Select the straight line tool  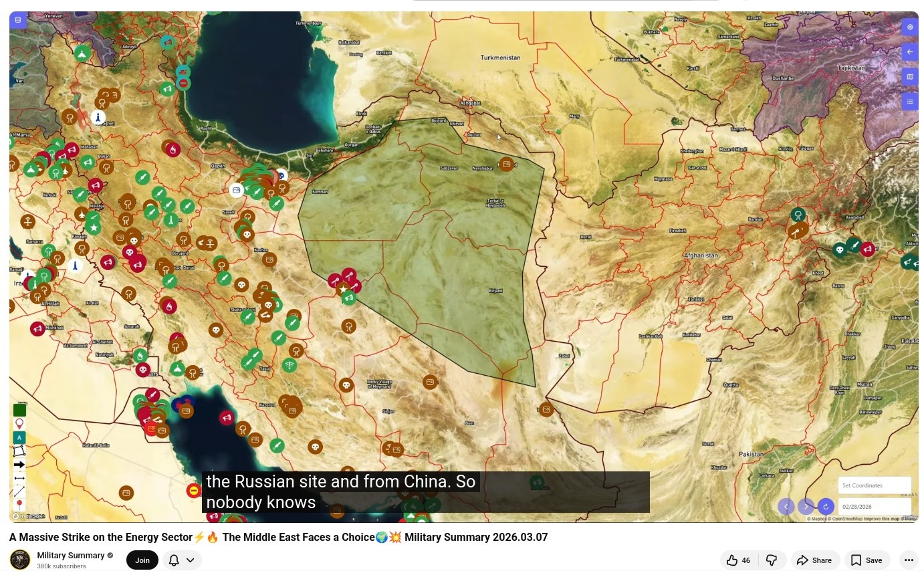point(19,491)
